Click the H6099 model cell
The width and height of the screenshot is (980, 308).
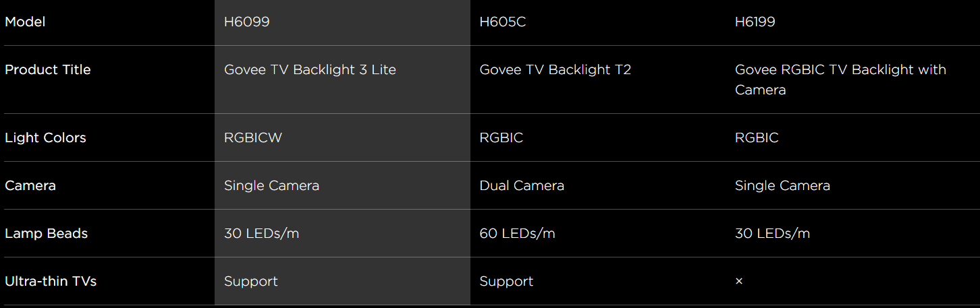click(x=246, y=22)
